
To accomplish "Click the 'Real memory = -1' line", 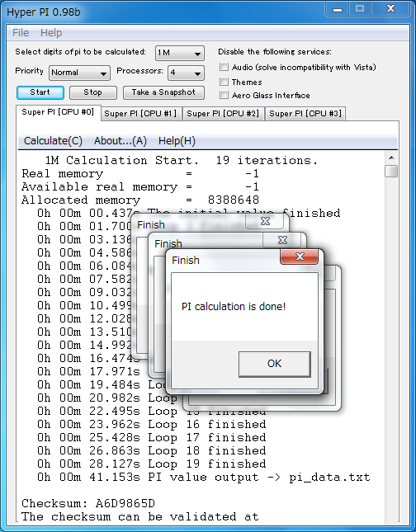I will click(x=140, y=174).
